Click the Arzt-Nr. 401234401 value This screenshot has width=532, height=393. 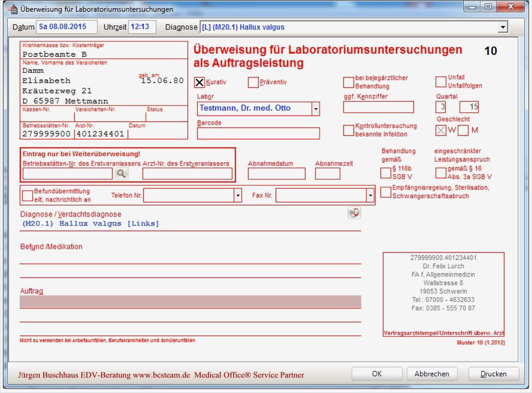[x=100, y=134]
